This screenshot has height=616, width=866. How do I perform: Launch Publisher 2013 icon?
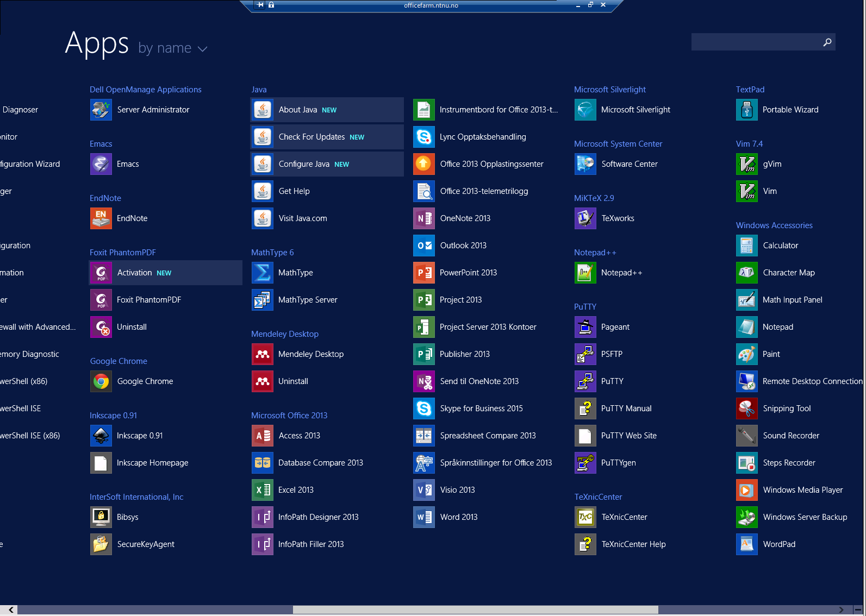click(x=424, y=354)
